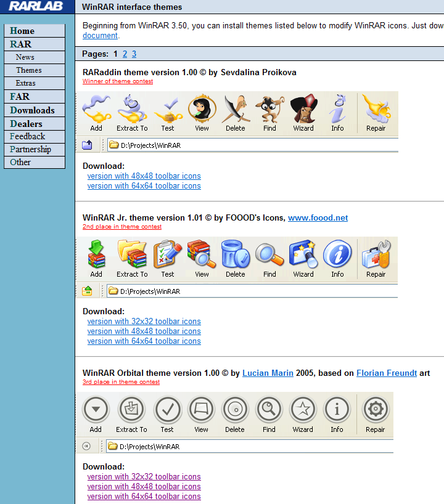Image resolution: width=444 pixels, height=504 pixels.
Task: Click the Orbital theme Delete disc icon
Action: point(235,409)
